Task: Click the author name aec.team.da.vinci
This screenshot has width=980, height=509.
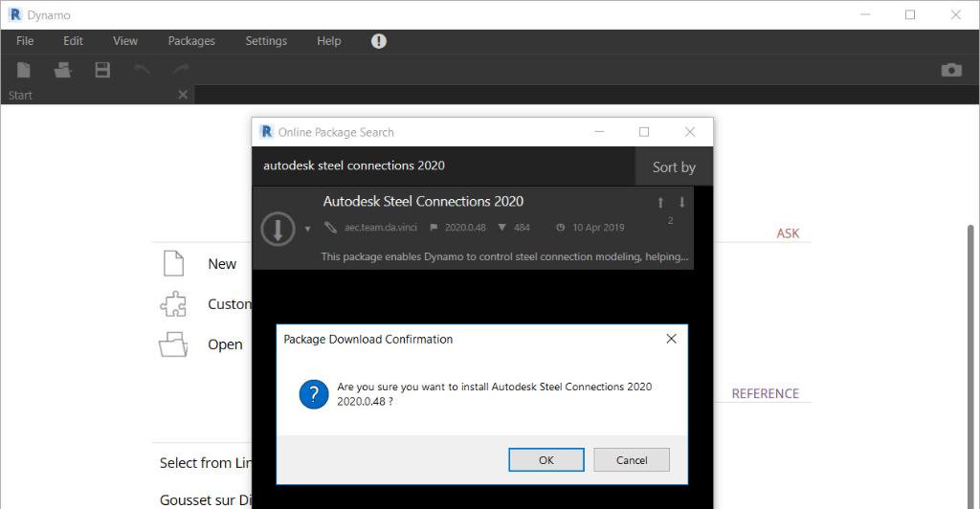Action: [x=381, y=228]
